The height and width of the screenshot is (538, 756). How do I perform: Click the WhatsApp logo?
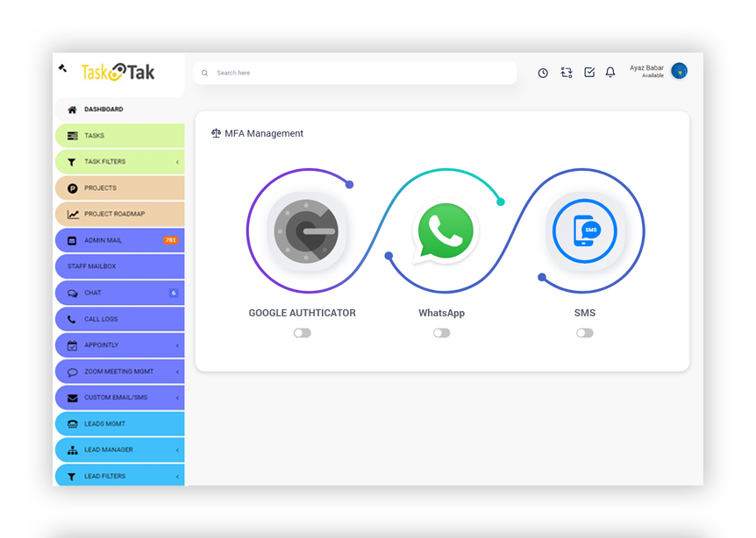point(445,232)
